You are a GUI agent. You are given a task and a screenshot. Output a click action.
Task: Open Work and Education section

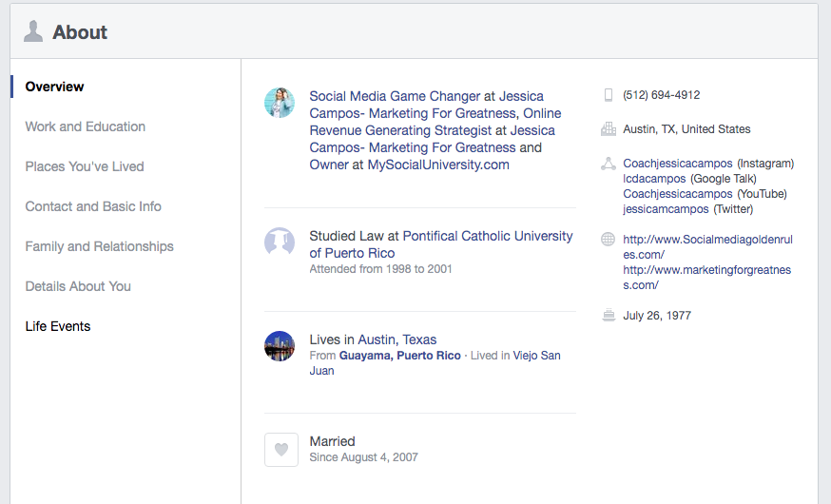(x=85, y=126)
